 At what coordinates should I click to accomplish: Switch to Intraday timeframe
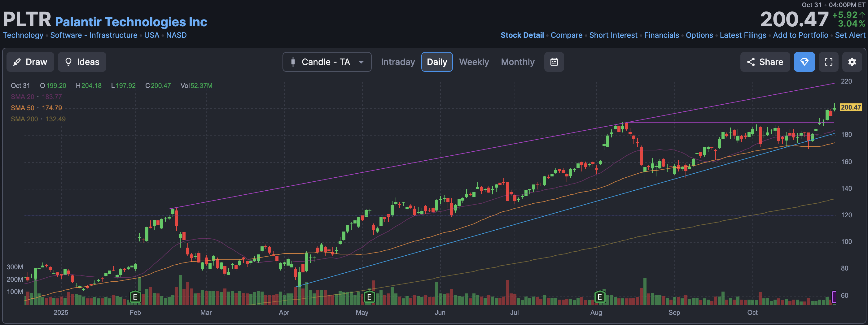tap(398, 62)
